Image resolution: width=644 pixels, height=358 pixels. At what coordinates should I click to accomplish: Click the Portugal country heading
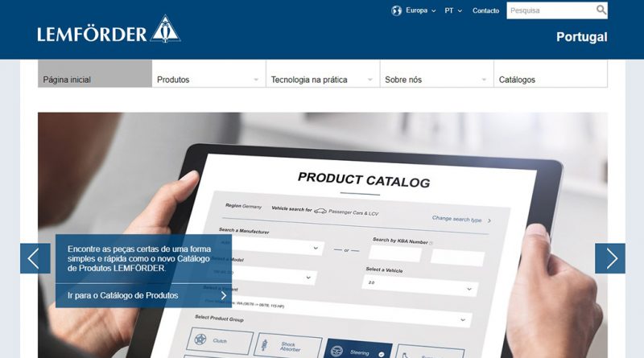click(581, 37)
